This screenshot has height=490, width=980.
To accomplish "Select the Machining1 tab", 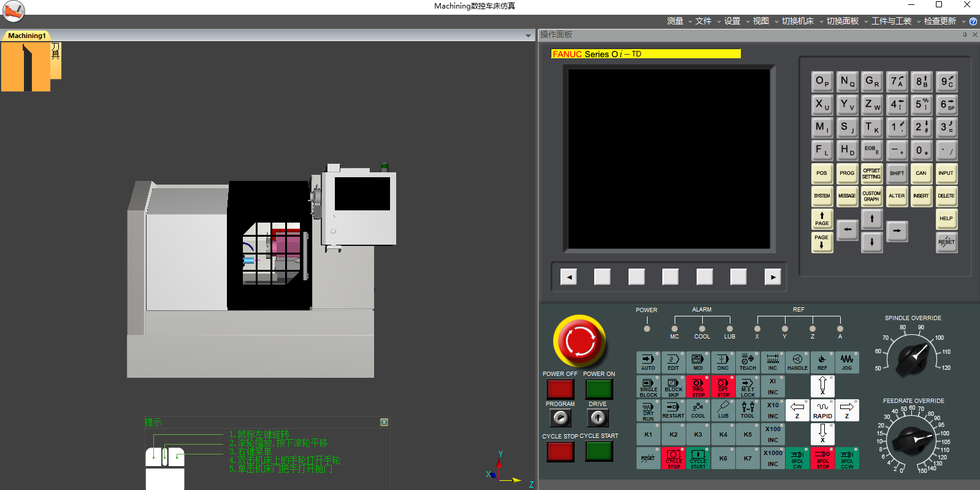I will point(27,36).
